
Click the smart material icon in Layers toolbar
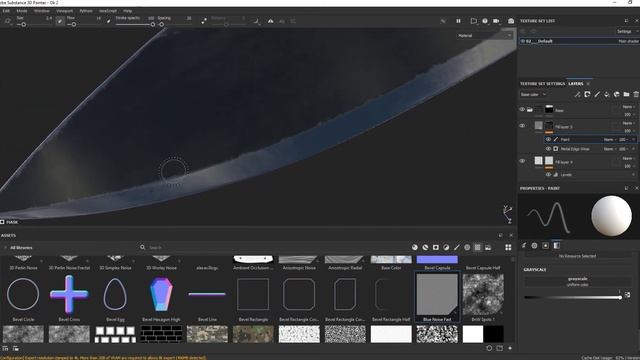coord(616,94)
